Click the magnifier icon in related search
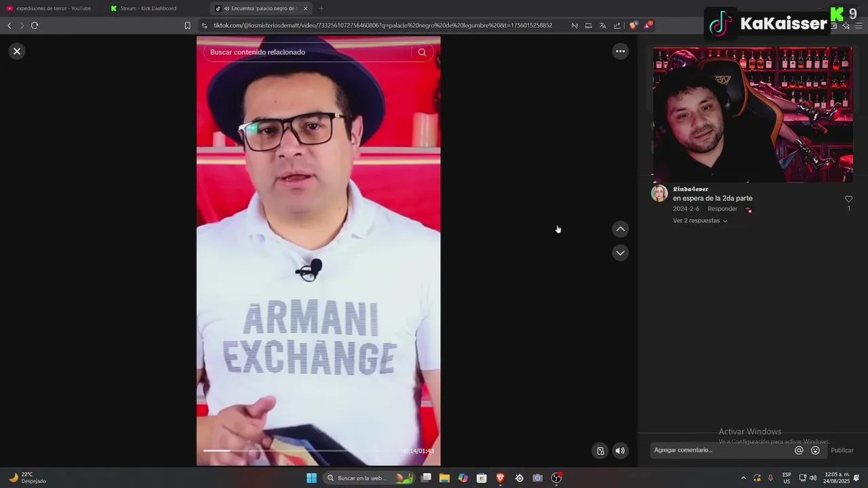868x488 pixels. tap(422, 52)
